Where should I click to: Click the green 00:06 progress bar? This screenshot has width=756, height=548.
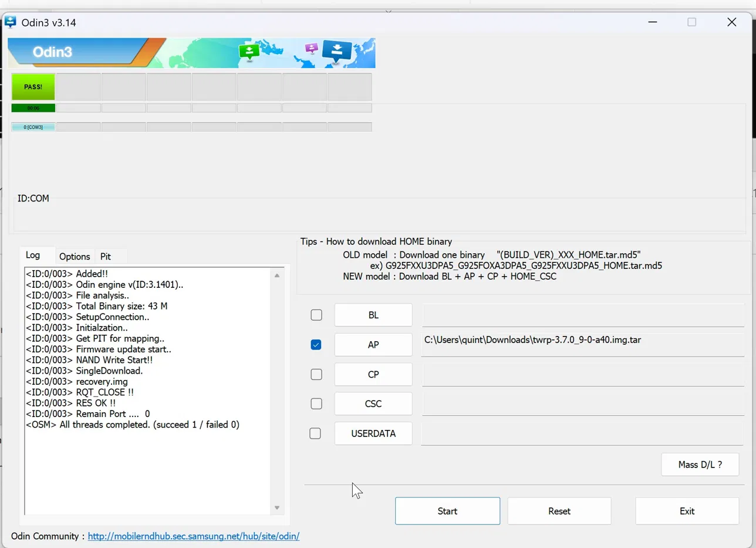pyautogui.click(x=33, y=108)
